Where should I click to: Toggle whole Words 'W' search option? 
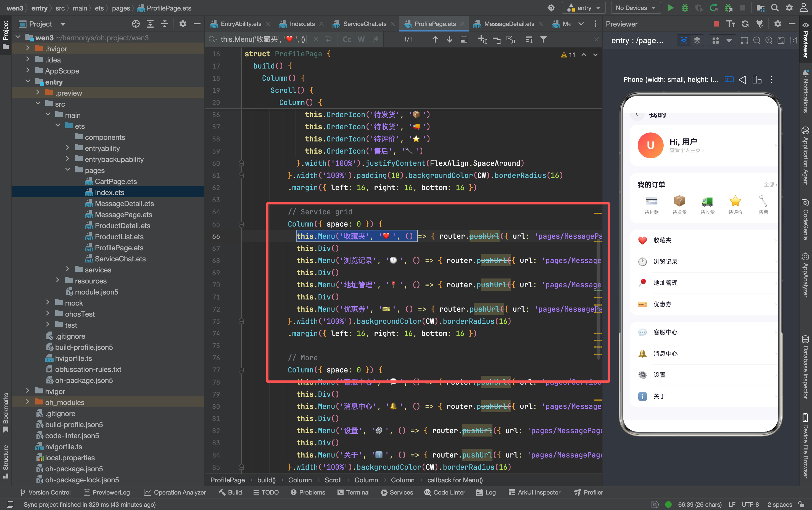click(361, 40)
